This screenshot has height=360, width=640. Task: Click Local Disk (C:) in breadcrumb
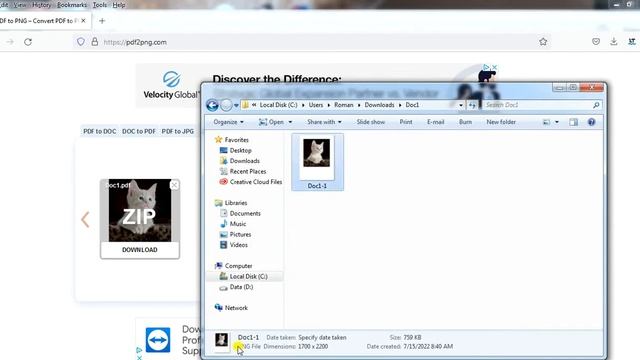(x=278, y=105)
